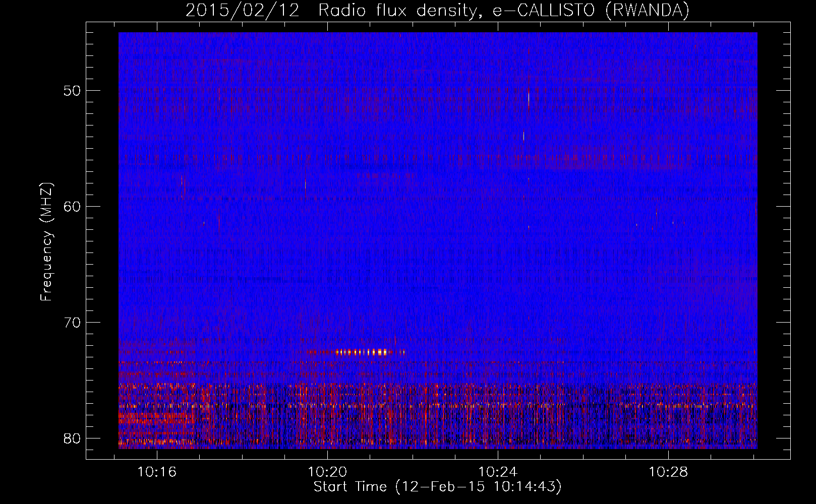The image size is (816, 504).
Task: Click the 50 frequency tick label
Action: point(73,91)
